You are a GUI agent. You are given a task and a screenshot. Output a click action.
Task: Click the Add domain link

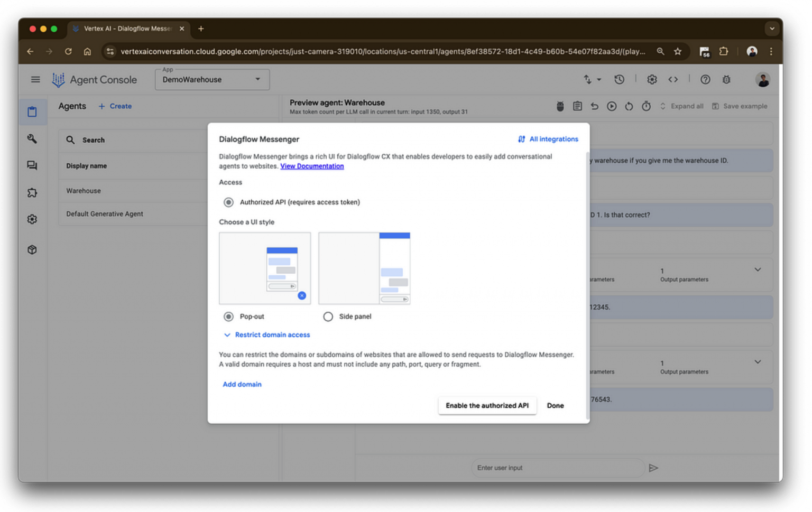pyautogui.click(x=242, y=384)
